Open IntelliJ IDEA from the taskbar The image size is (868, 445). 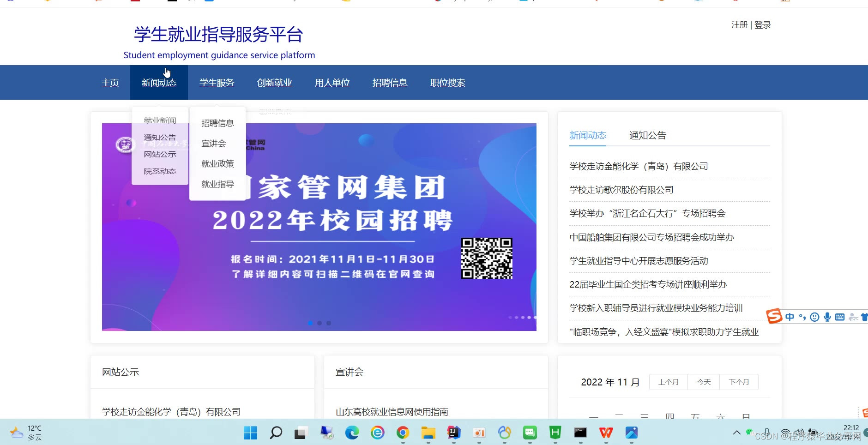tap(453, 433)
